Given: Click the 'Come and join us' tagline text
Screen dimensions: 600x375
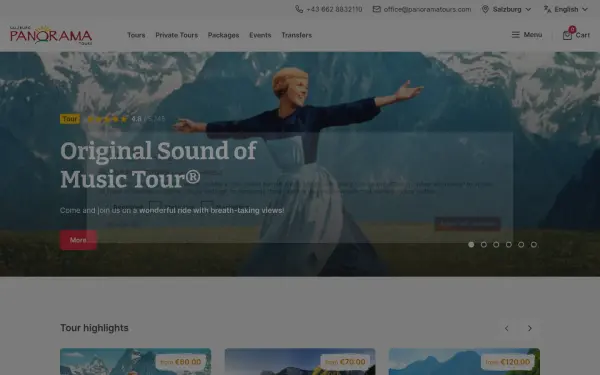Looking at the screenshot, I should (172, 210).
